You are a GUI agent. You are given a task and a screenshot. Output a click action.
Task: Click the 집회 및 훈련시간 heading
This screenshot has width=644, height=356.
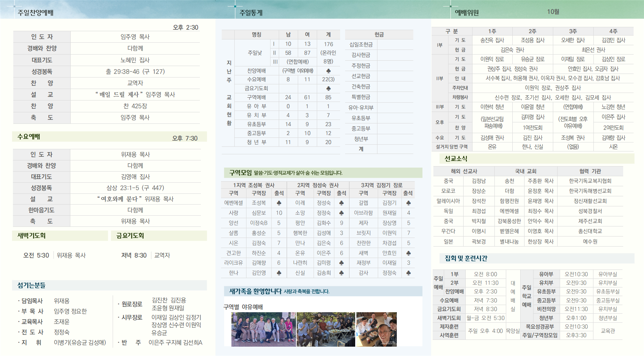466,258
